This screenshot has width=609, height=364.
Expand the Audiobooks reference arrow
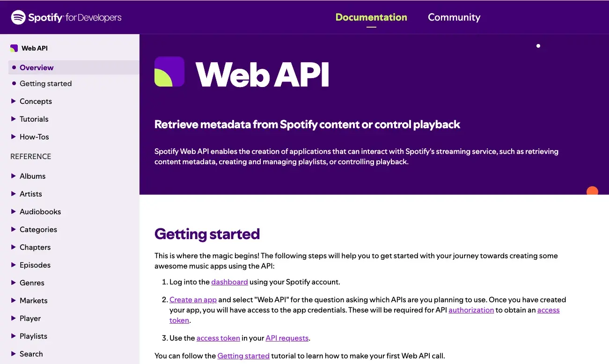click(14, 211)
